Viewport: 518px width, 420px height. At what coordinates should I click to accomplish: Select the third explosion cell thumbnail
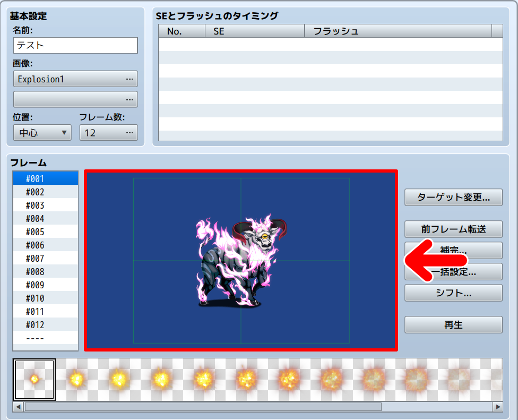(119, 379)
